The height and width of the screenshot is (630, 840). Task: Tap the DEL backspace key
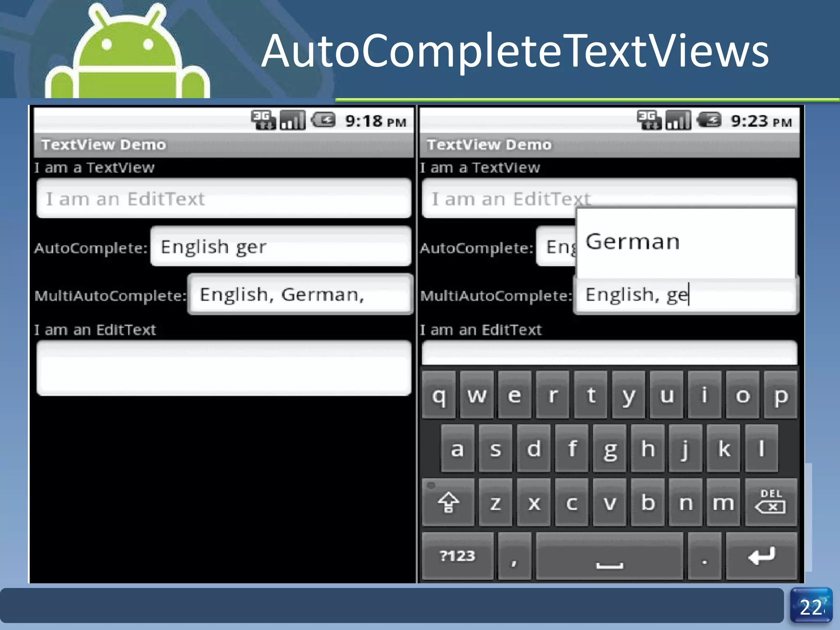(x=771, y=502)
